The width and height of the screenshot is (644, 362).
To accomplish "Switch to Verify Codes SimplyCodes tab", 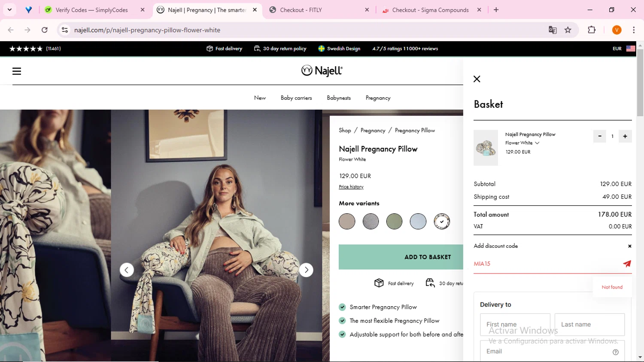I will [95, 10].
